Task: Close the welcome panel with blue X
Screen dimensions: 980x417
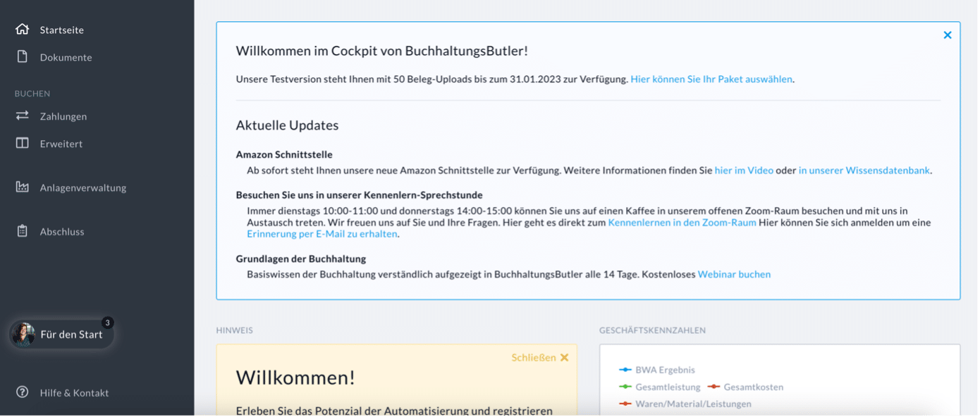Action: (948, 35)
